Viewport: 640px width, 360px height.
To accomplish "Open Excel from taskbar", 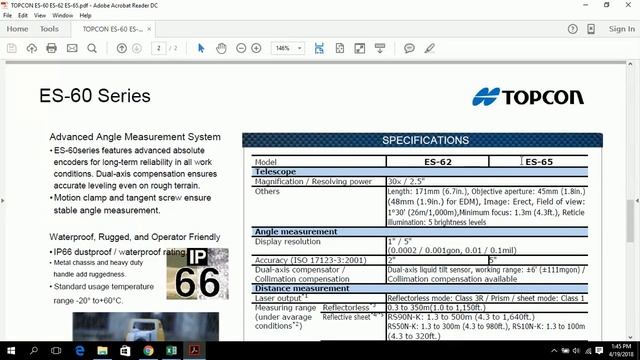I will pos(171,351).
